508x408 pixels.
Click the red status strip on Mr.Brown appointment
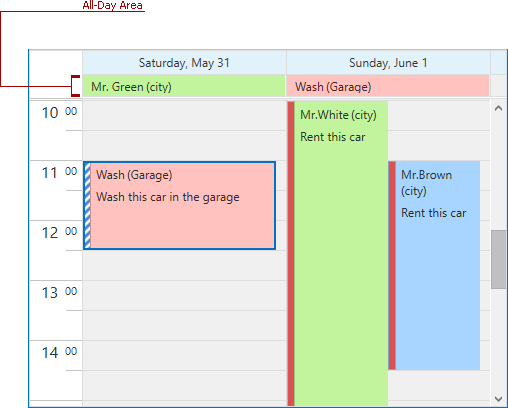click(x=392, y=266)
